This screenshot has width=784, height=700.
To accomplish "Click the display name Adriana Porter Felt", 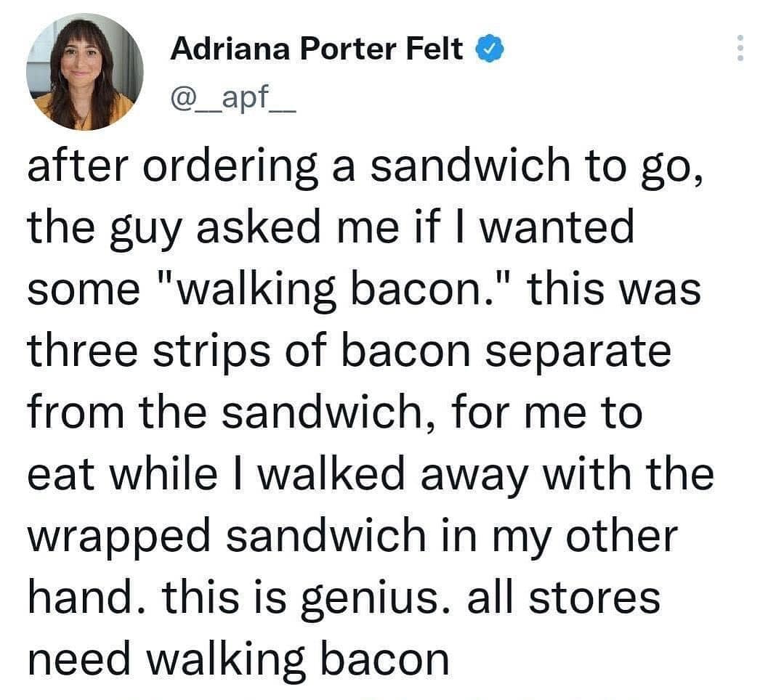I will 316,49.
